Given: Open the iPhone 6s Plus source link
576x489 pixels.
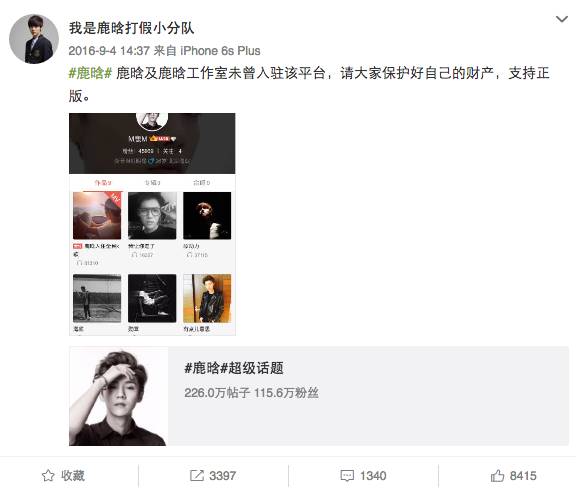Looking at the screenshot, I should (220, 51).
